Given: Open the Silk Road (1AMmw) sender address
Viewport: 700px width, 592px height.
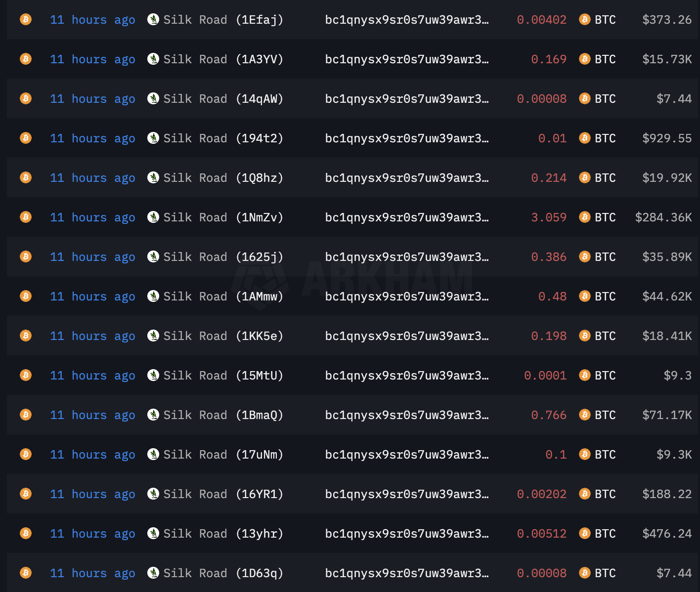Looking at the screenshot, I should point(223,296).
